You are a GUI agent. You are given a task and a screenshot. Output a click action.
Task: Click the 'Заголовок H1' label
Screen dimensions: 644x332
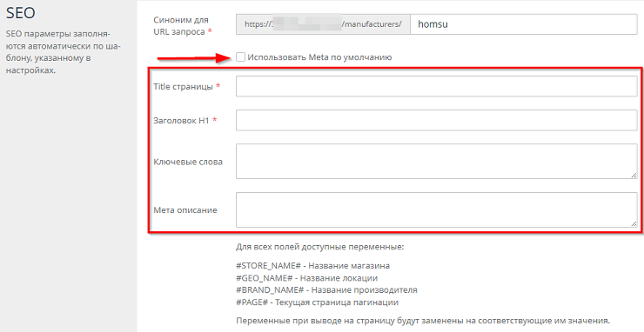coord(184,120)
